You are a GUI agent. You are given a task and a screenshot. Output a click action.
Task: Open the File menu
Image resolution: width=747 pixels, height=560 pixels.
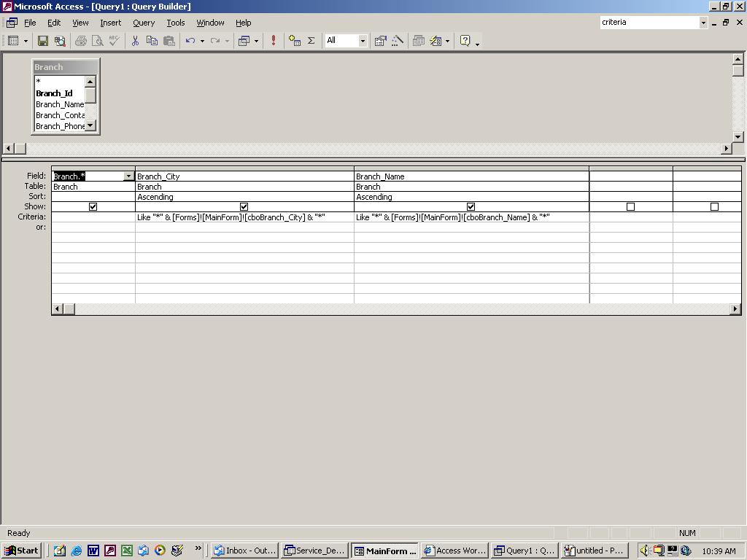30,23
